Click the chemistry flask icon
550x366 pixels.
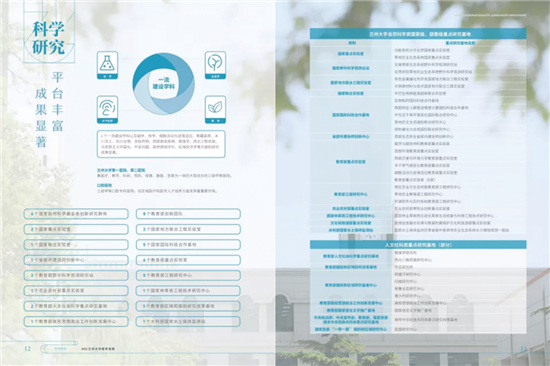(x=107, y=65)
